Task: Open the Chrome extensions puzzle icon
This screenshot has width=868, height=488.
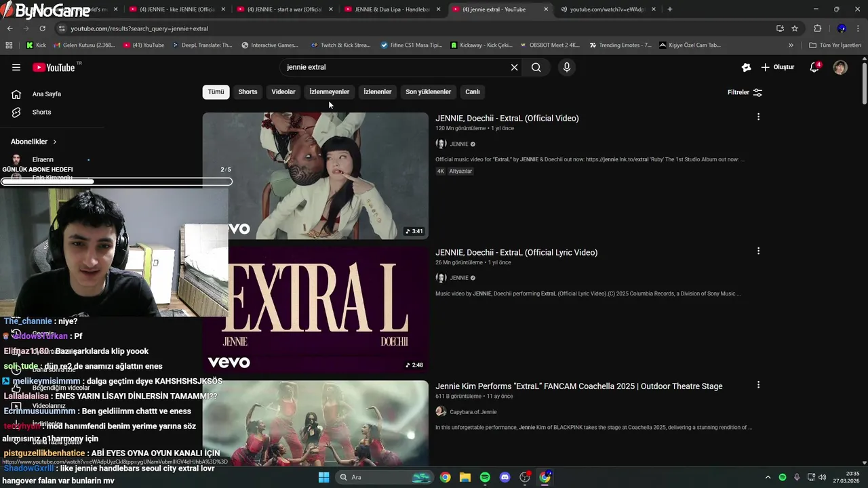Action: (817, 28)
